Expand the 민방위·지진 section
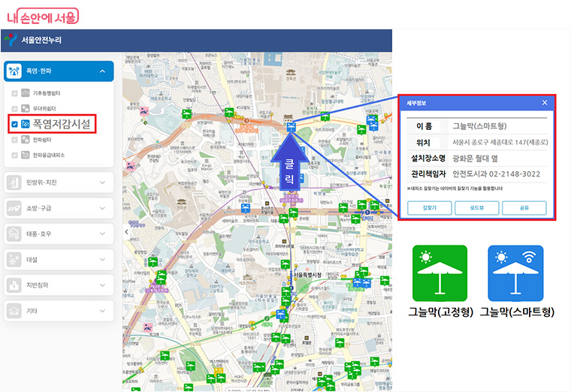The image size is (571, 392). coord(102,182)
